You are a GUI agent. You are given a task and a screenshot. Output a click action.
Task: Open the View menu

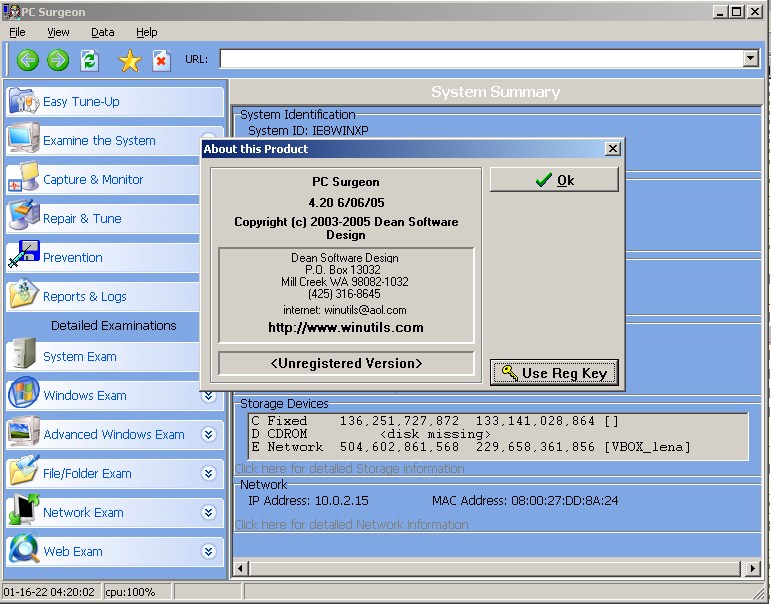click(x=59, y=32)
